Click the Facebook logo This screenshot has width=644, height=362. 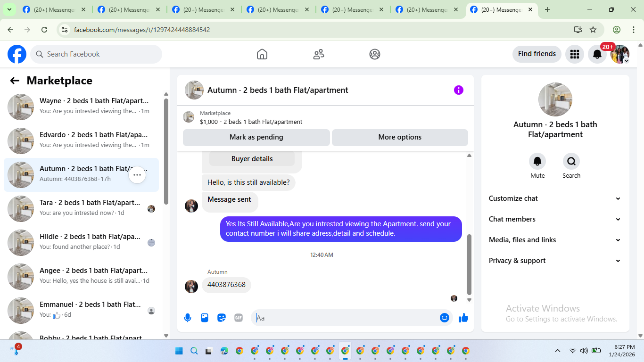(17, 54)
